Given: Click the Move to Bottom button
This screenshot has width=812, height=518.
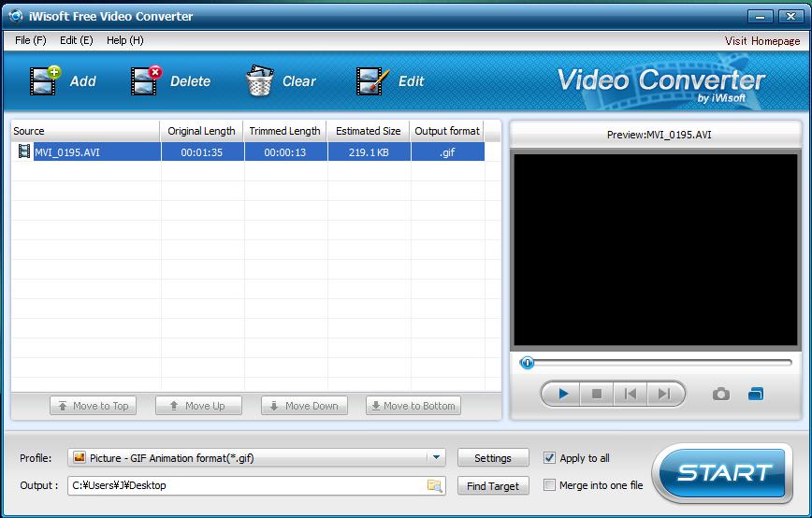Looking at the screenshot, I should (x=413, y=406).
